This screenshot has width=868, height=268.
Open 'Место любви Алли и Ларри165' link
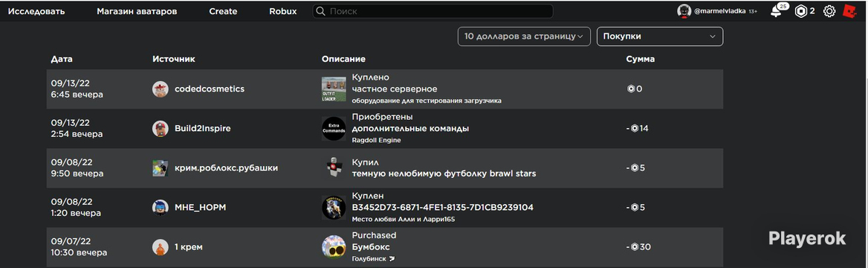tap(404, 219)
